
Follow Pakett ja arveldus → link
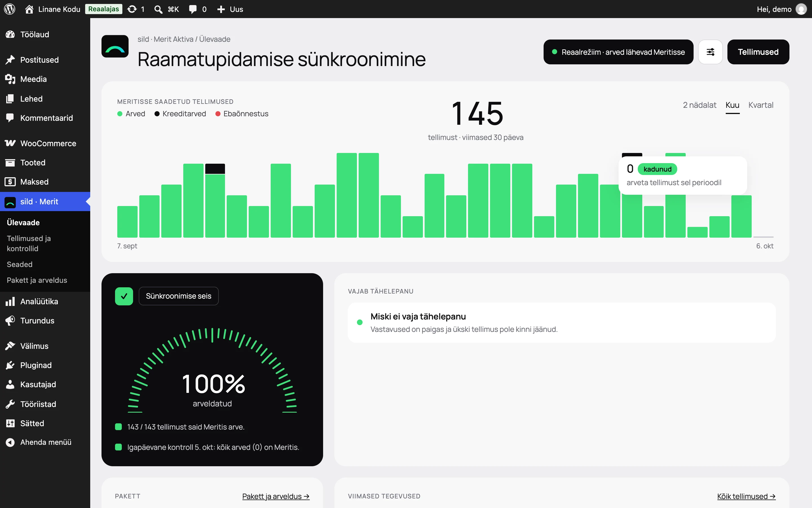click(276, 496)
